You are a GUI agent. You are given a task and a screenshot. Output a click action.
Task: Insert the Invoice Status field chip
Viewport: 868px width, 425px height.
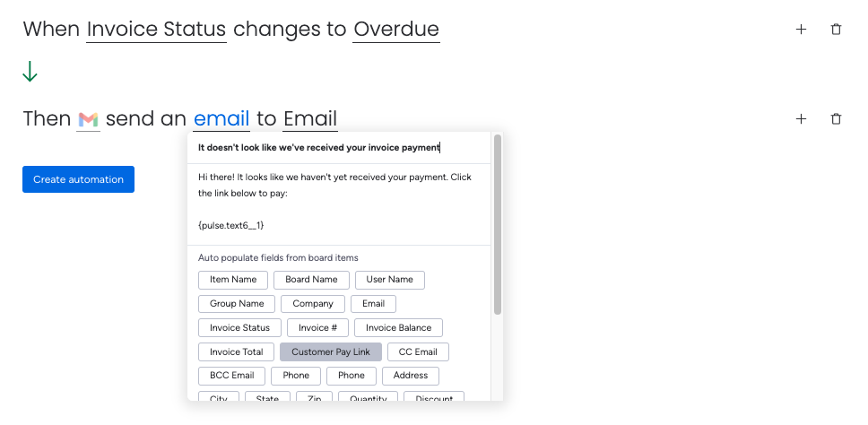coord(239,327)
